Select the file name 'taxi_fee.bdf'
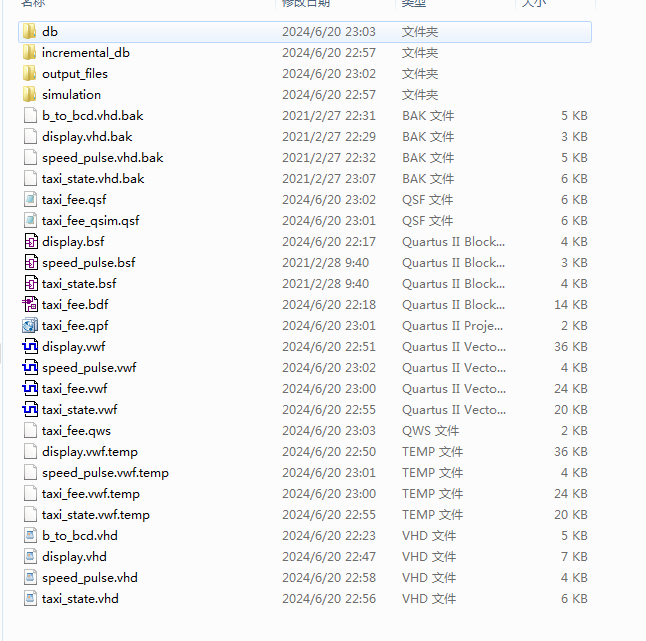646x641 pixels. 75,305
